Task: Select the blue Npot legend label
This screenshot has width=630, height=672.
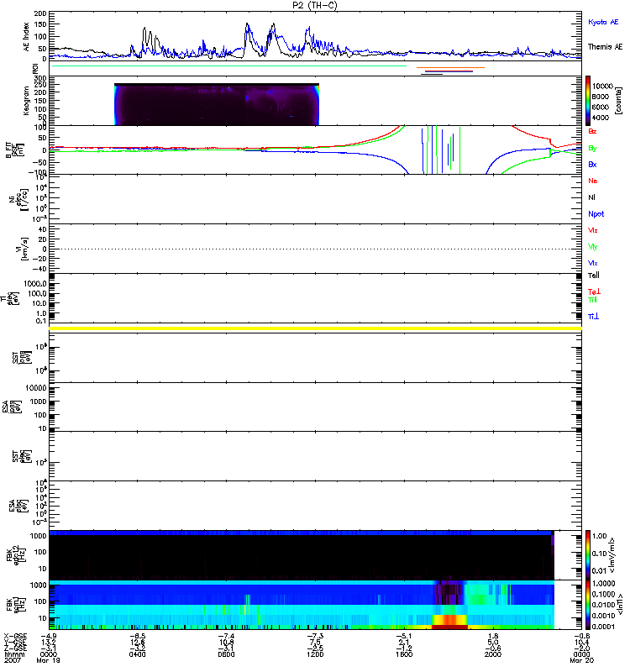Action: pyautogui.click(x=596, y=214)
